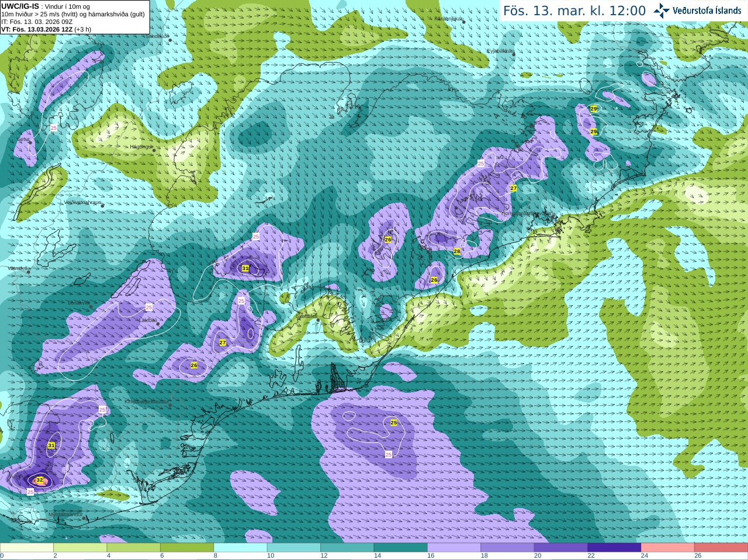The width and height of the screenshot is (748, 560).
Task: Click the '10m hviður > 25 m/s' description line
Action: click(x=73, y=14)
